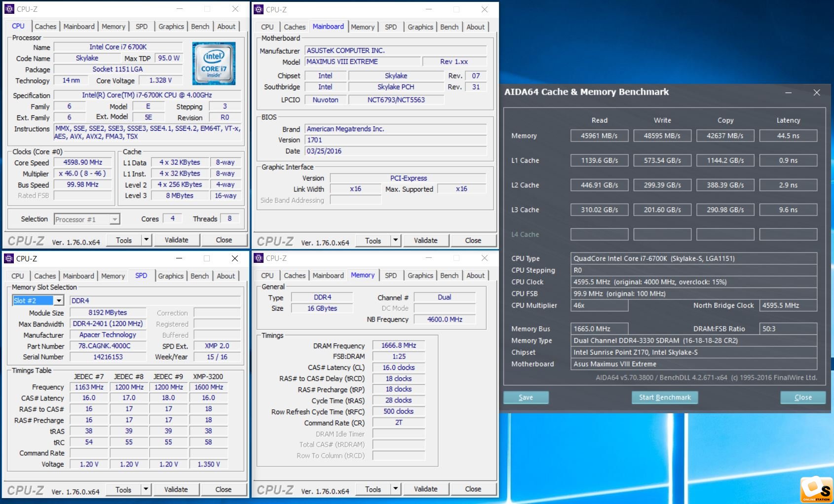Click Memory Write value 48595 MB/s

tap(662, 136)
